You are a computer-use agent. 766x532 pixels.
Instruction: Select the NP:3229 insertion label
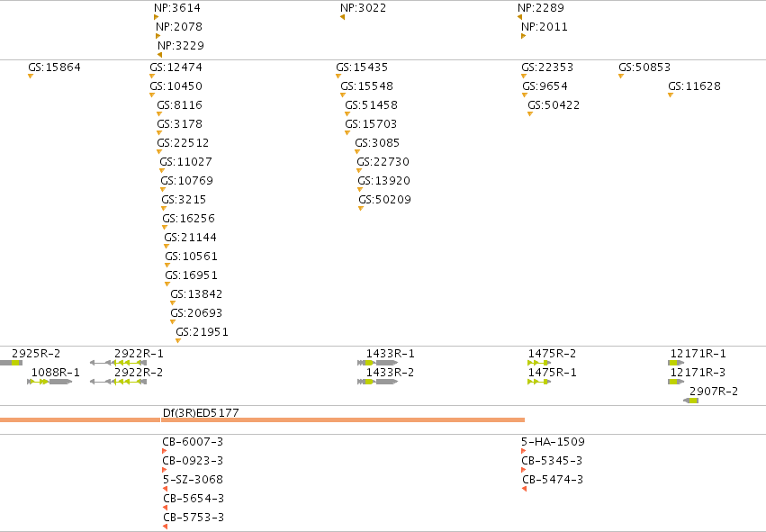click(x=181, y=45)
